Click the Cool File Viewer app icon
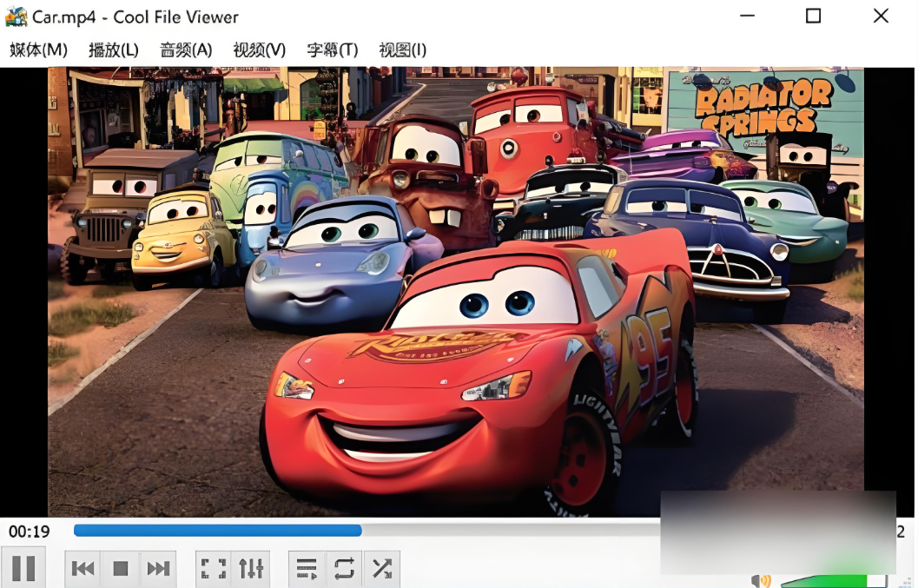Screen dimensions: 918x588 (16, 17)
